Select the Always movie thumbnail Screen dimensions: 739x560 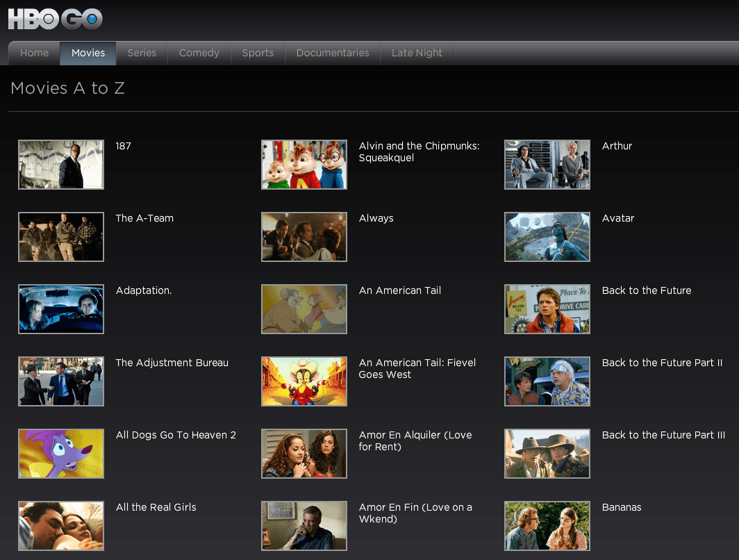pos(304,237)
